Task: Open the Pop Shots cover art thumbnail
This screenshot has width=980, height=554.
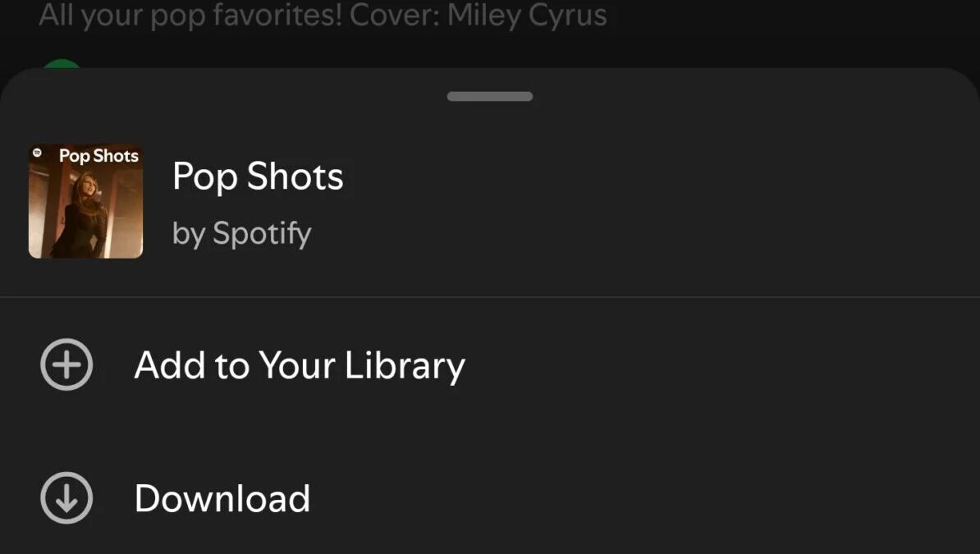Action: point(85,200)
